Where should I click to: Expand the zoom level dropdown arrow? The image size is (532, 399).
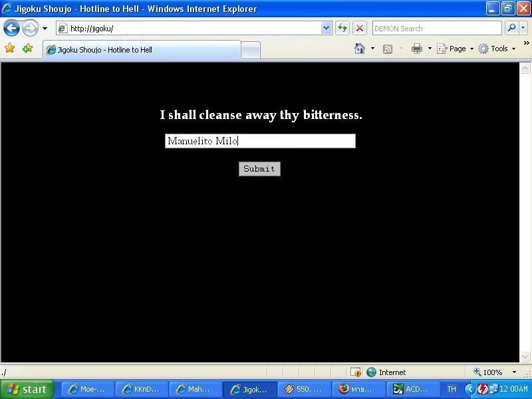tap(514, 372)
